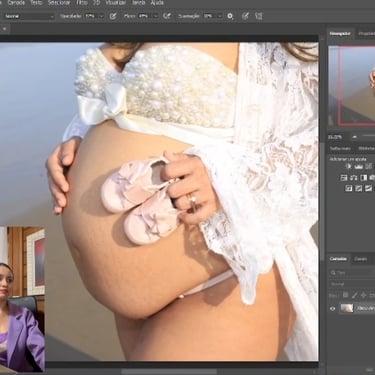Open the Visualizar menu
Image resolution: width=375 pixels, height=375 pixels.
pyautogui.click(x=115, y=3)
